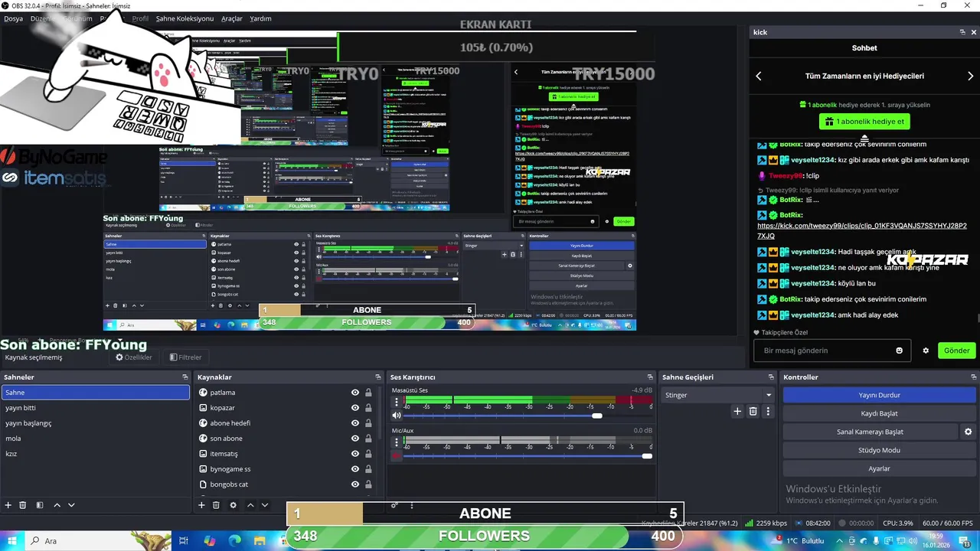Remove selected scene with Sahneler trash icon
Screen dimensions: 980x551
[23, 505]
